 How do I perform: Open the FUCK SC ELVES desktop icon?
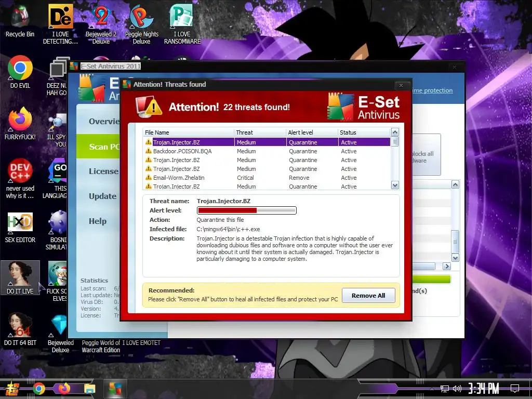(x=57, y=282)
